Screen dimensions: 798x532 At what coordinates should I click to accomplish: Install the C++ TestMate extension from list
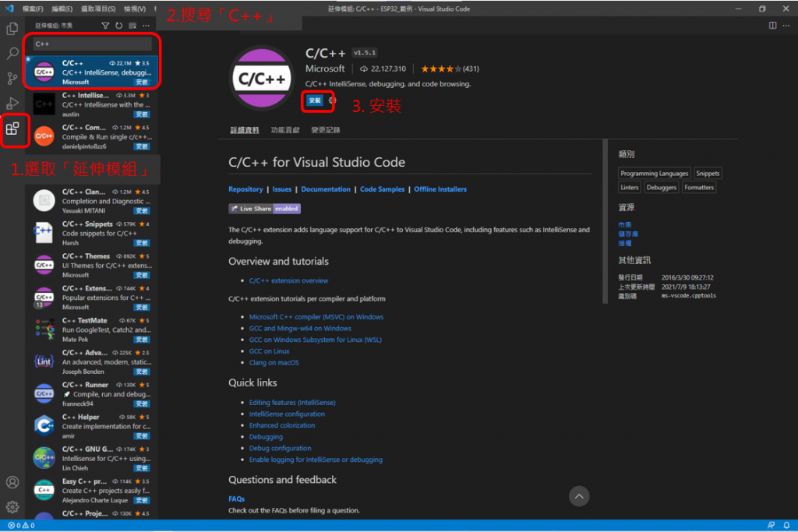(x=142, y=340)
